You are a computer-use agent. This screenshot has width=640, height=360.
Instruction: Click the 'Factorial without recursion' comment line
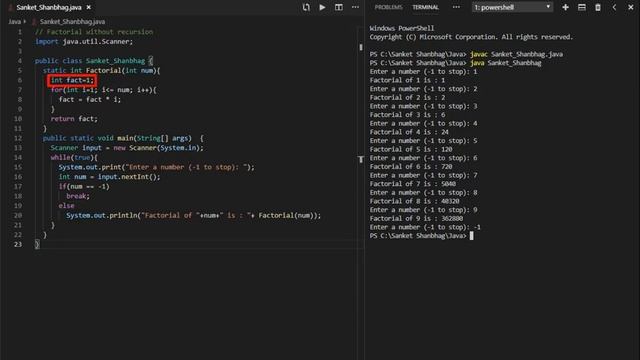pos(94,31)
